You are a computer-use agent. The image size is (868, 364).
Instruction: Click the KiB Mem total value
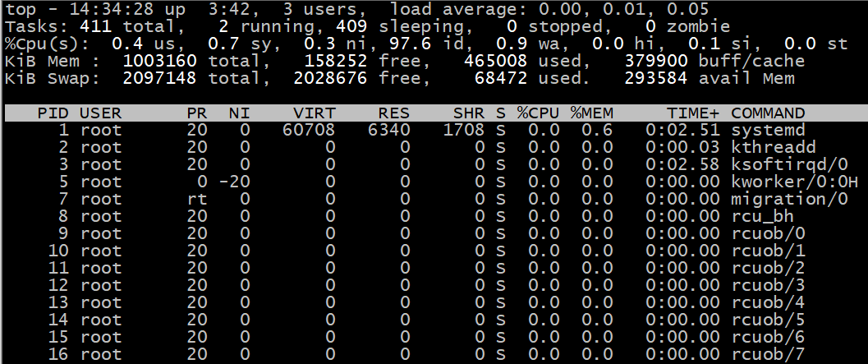pos(159,61)
